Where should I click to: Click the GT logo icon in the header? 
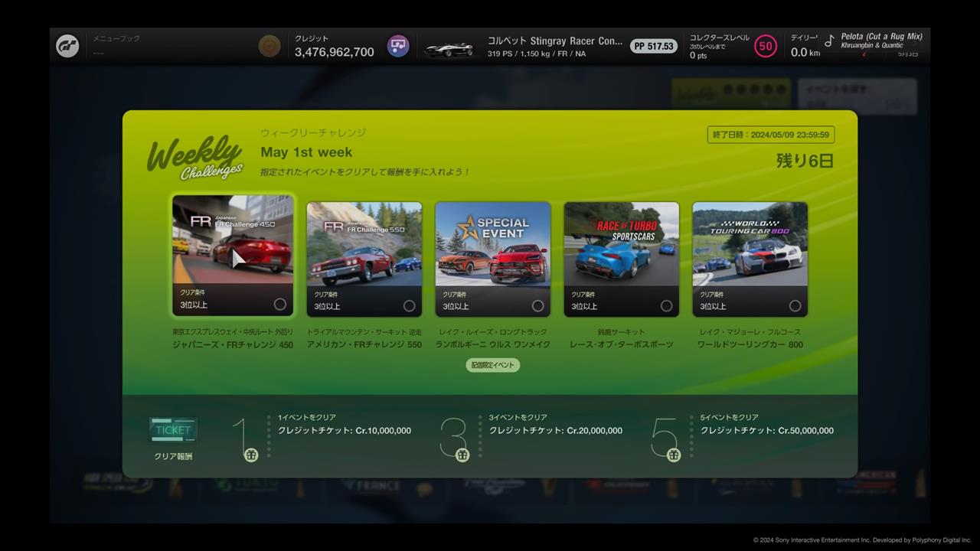point(67,46)
